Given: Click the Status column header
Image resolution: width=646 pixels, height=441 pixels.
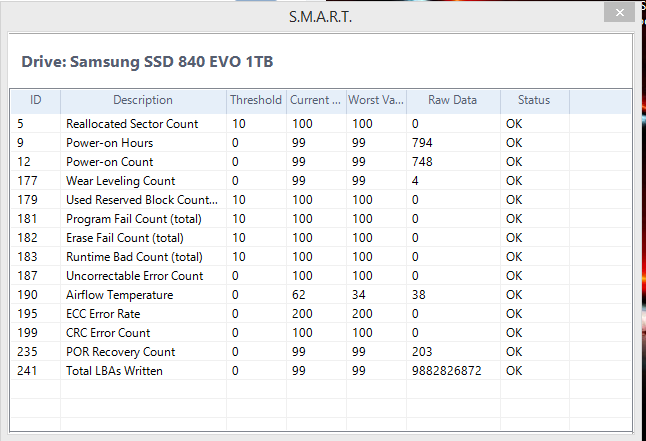Looking at the screenshot, I should click(x=534, y=100).
